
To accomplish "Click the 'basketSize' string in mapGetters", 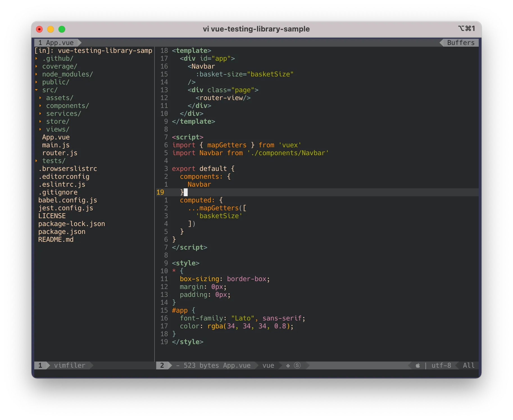I will 219,216.
